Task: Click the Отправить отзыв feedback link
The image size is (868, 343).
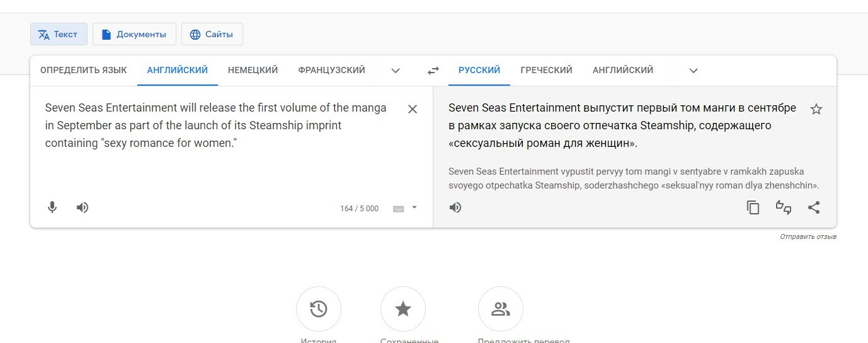Action: [x=808, y=237]
